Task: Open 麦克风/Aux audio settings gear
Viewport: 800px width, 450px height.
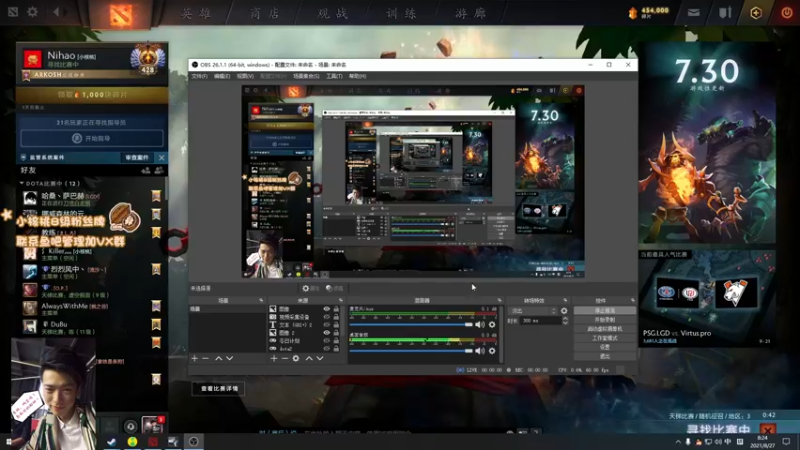Action: coord(492,324)
